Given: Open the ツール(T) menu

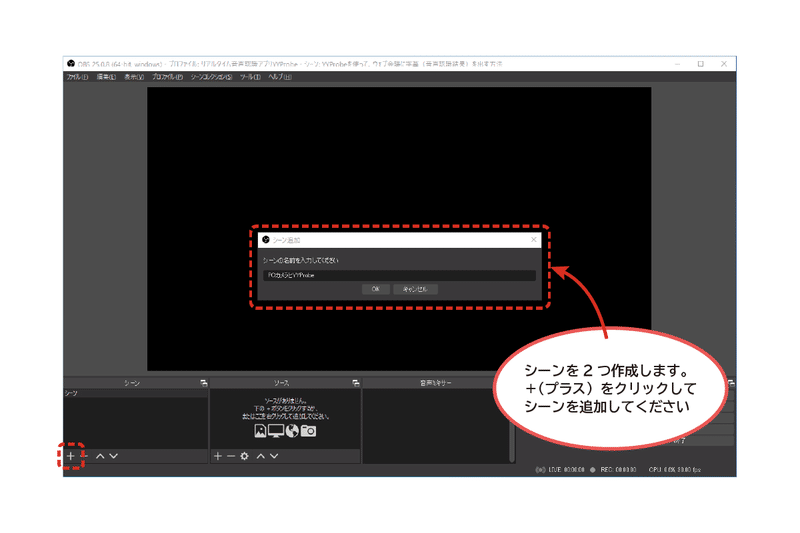Looking at the screenshot, I should point(251,77).
